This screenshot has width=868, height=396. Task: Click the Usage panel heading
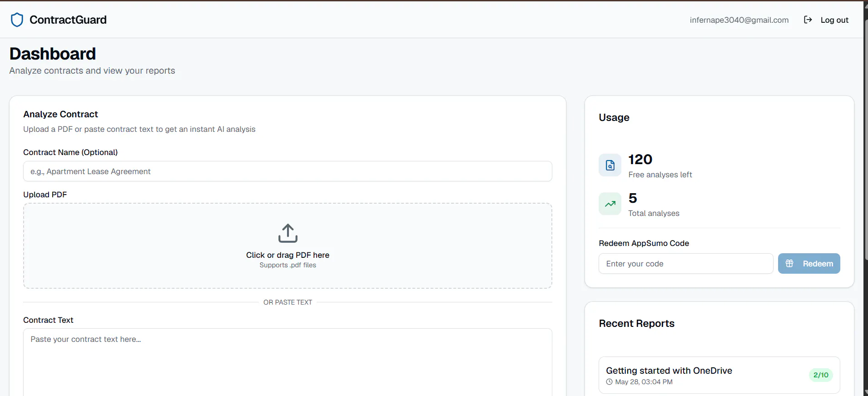pyautogui.click(x=614, y=118)
